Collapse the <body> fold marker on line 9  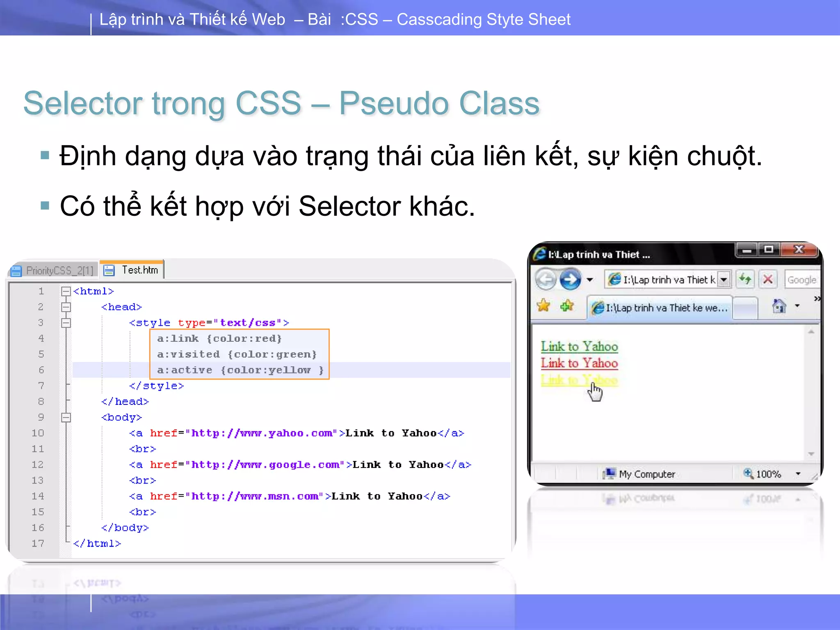tap(66, 418)
